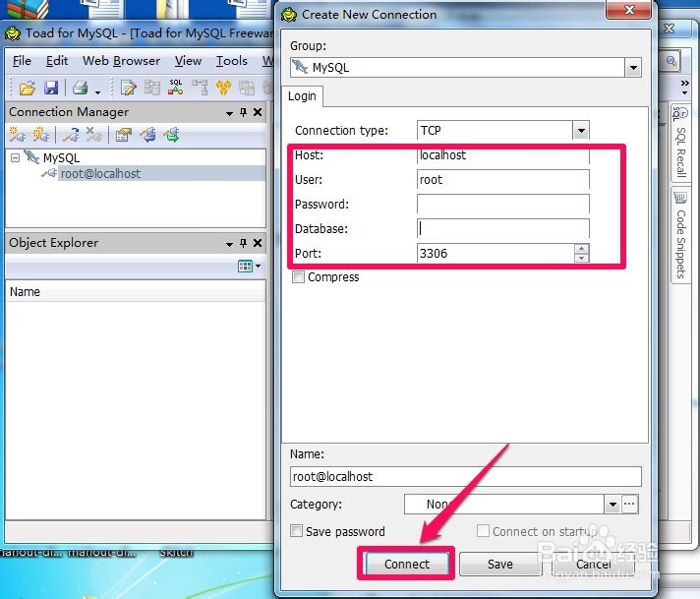Close the Connection Manager panel

click(258, 112)
